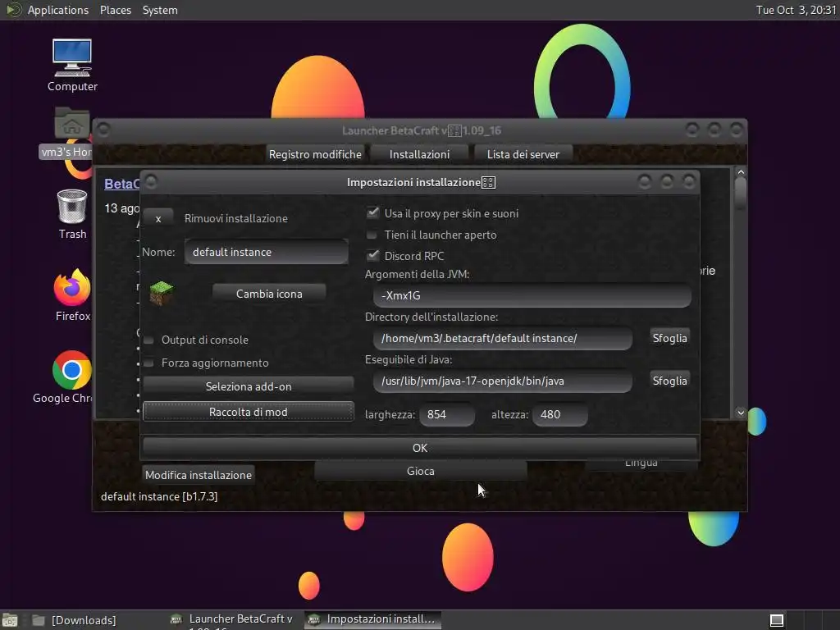Viewport: 840px width, 630px height.
Task: Switch to Registro modifiche tab
Action: tap(315, 154)
